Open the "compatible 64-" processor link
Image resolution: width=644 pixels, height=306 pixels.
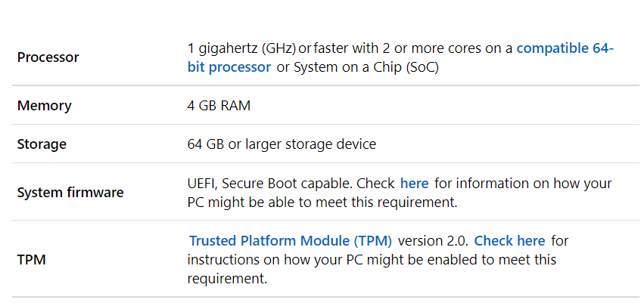click(x=565, y=48)
